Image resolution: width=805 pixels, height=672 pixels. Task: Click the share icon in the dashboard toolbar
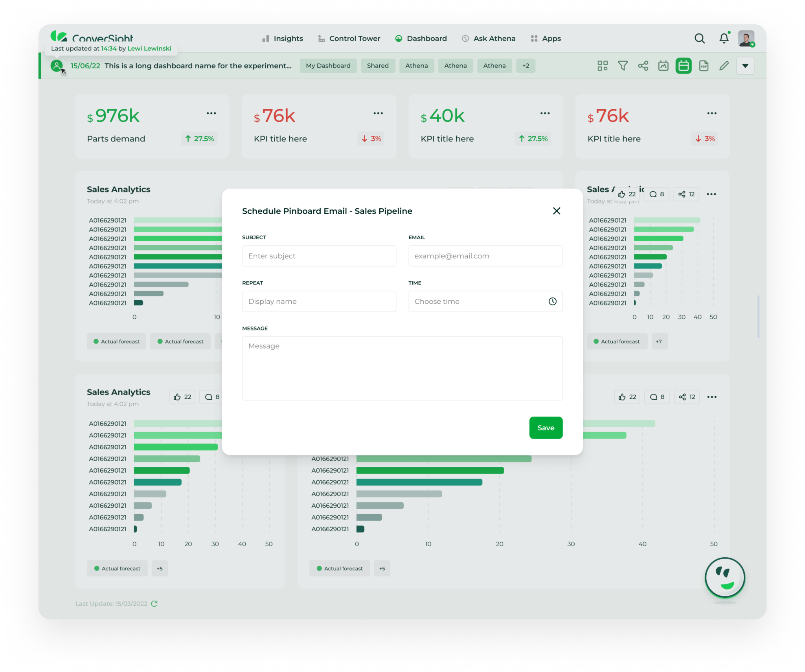click(643, 66)
